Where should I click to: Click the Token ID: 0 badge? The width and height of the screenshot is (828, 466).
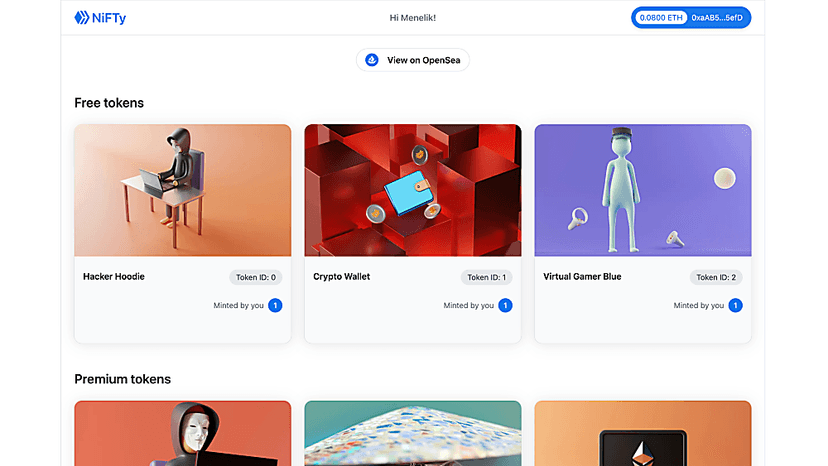[256, 277]
